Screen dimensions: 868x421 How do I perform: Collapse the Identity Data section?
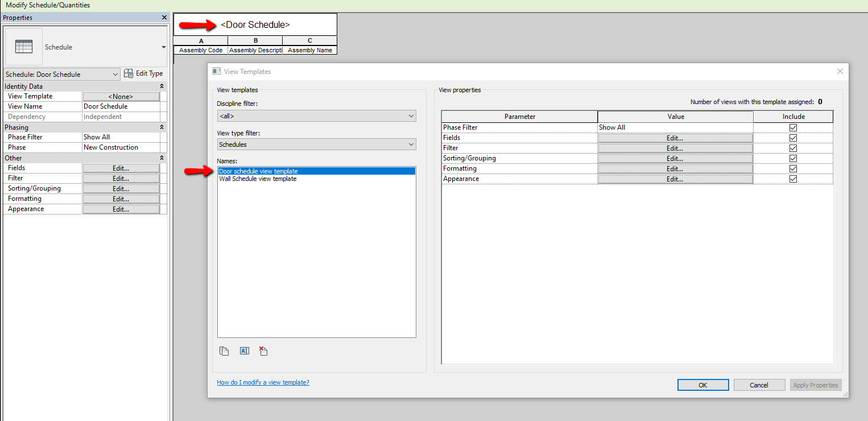pyautogui.click(x=162, y=86)
